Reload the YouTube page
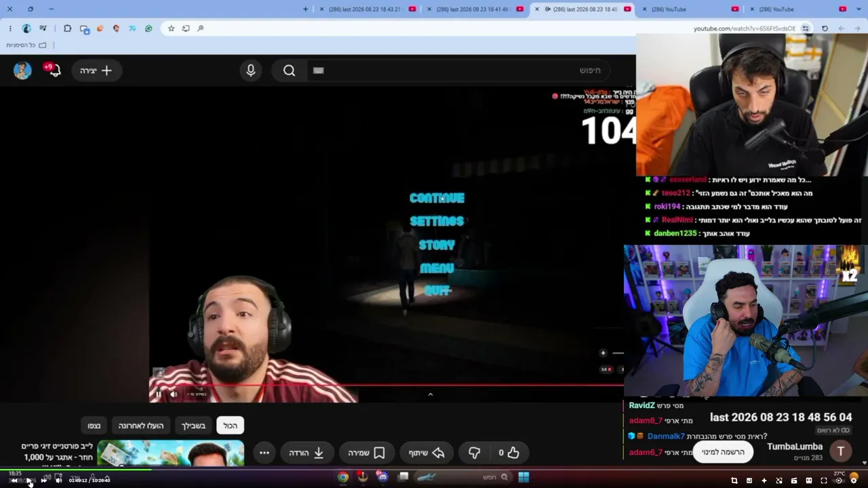Image resolution: width=868 pixels, height=488 pixels. tap(825, 28)
